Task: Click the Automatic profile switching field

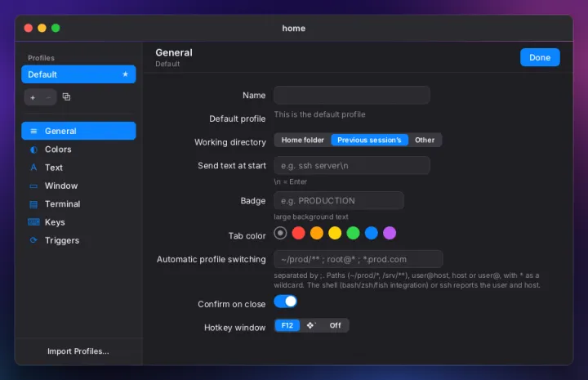Action: [x=359, y=259]
